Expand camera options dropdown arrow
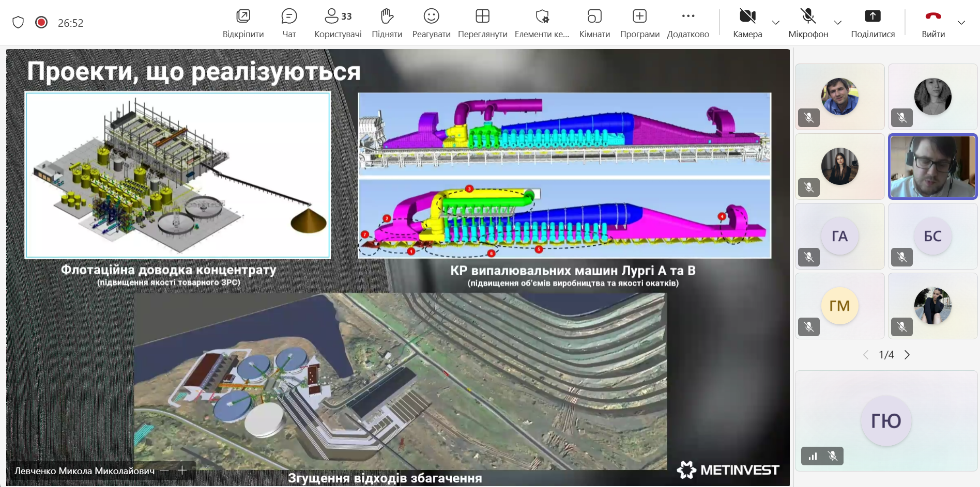Image resolution: width=980 pixels, height=487 pixels. 776,23
